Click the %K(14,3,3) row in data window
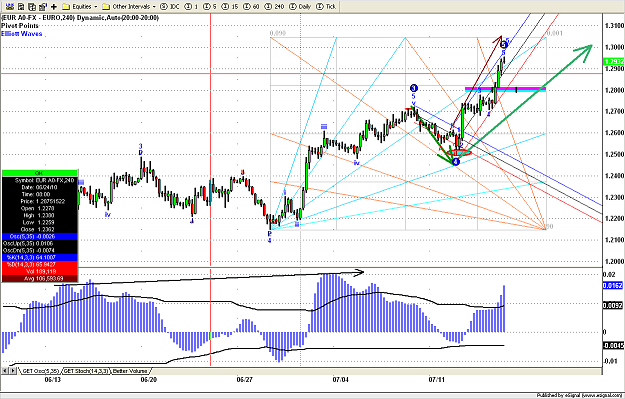 [40, 257]
